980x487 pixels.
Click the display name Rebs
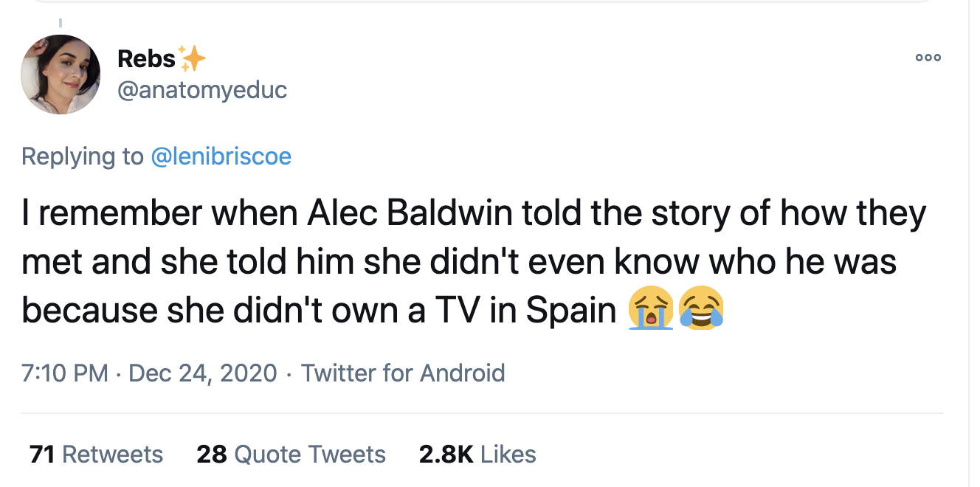click(146, 59)
